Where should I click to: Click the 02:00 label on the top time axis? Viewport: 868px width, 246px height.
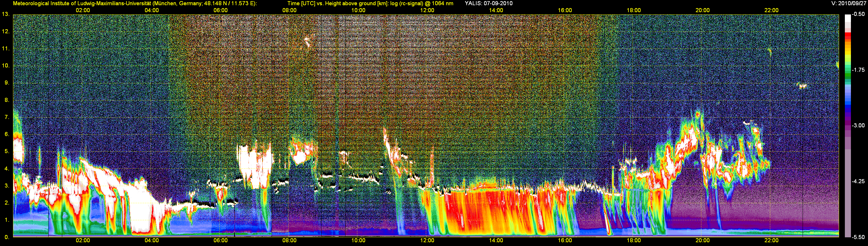82,10
